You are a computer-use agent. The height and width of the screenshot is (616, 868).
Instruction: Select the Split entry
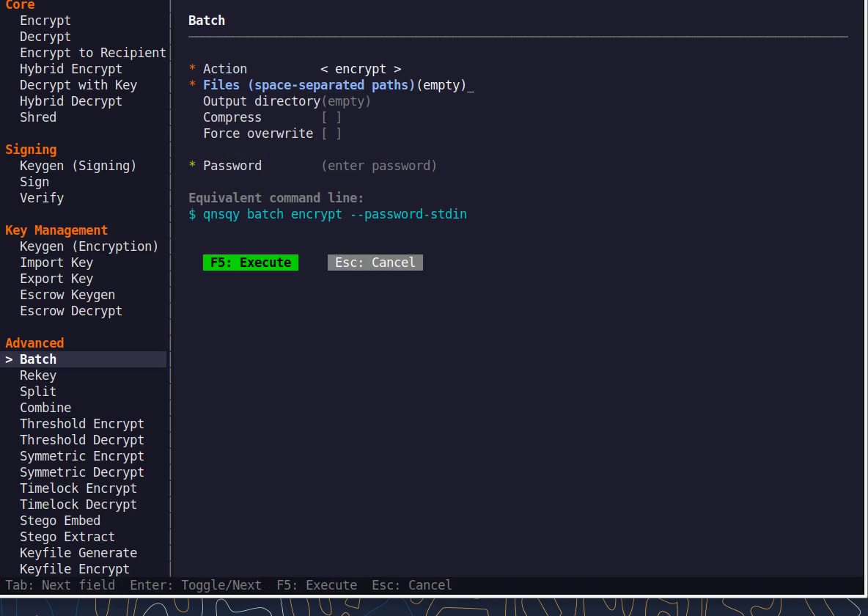pyautogui.click(x=38, y=391)
